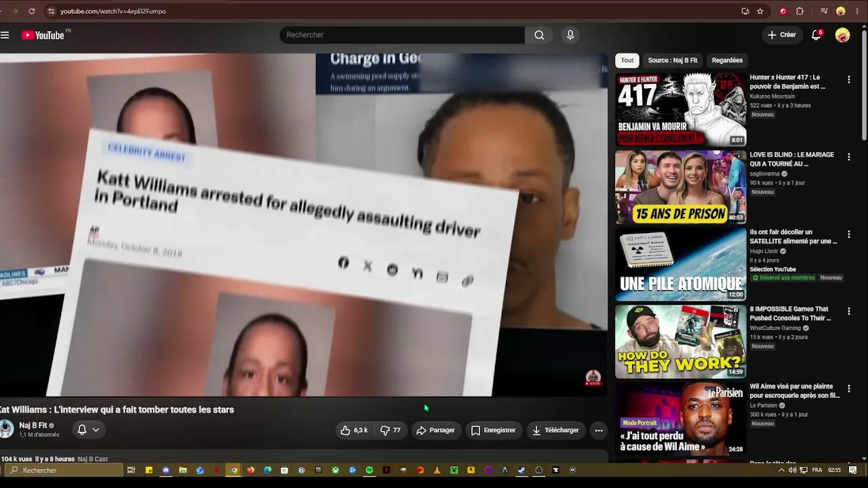Open VLC from the taskbar

pos(437,470)
